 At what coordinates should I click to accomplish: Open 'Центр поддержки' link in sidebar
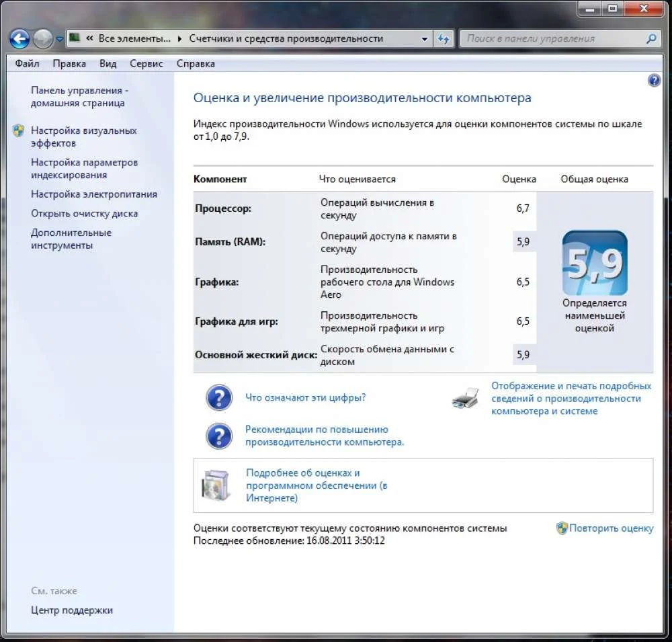click(72, 610)
